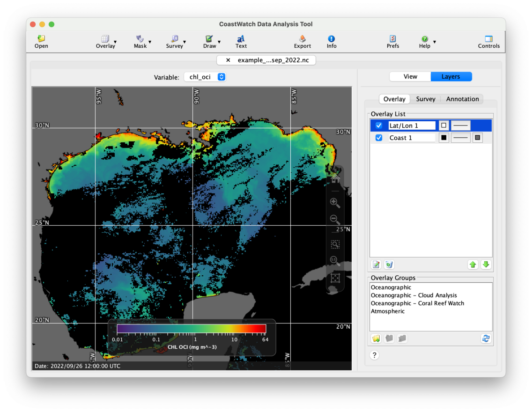Uncheck the Lat/Lon 1 overlay checkbox

[x=379, y=125]
